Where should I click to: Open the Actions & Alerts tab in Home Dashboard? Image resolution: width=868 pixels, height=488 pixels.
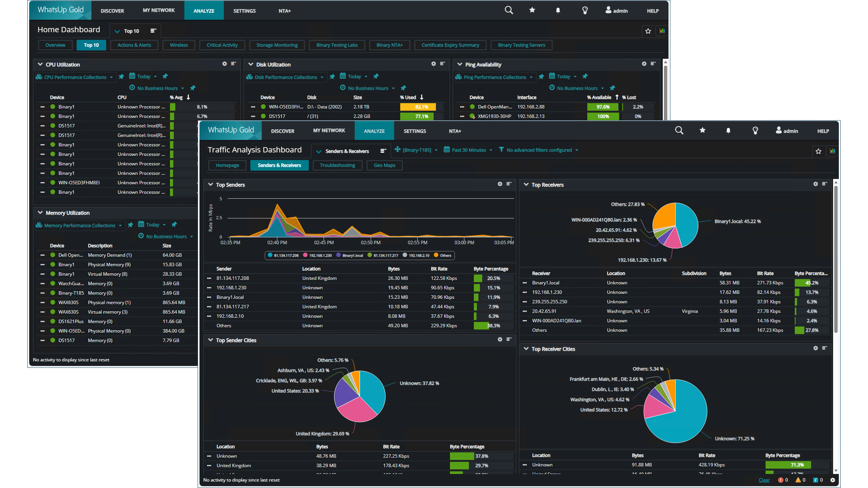point(134,45)
